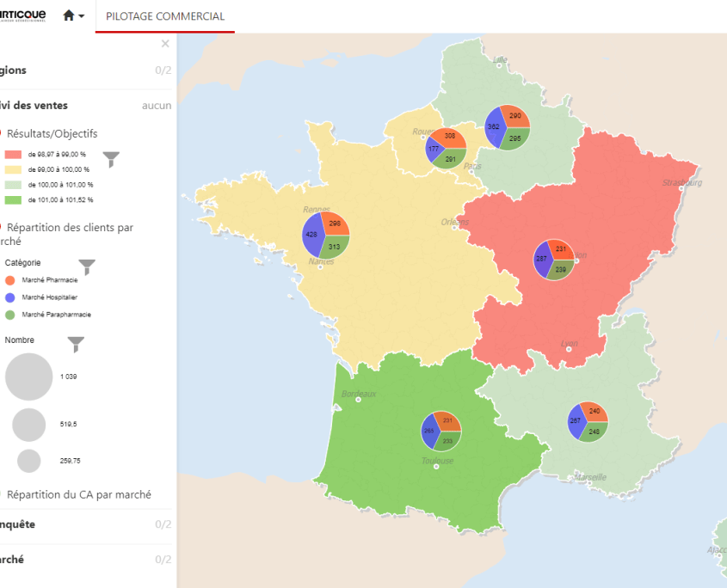
Task: Click the filter icon beside Nombre
Action: (77, 345)
